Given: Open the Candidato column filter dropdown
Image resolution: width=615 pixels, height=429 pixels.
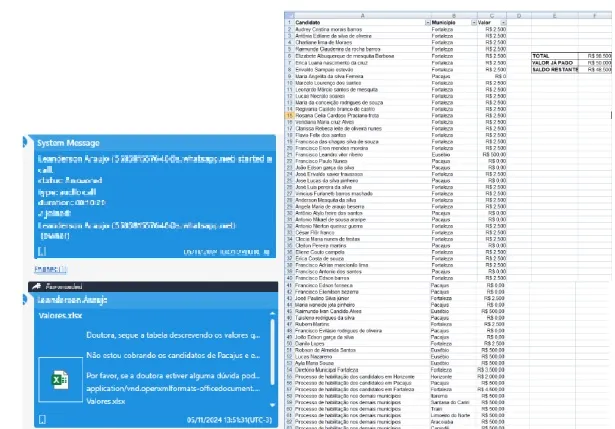Looking at the screenshot, I should pos(428,23).
